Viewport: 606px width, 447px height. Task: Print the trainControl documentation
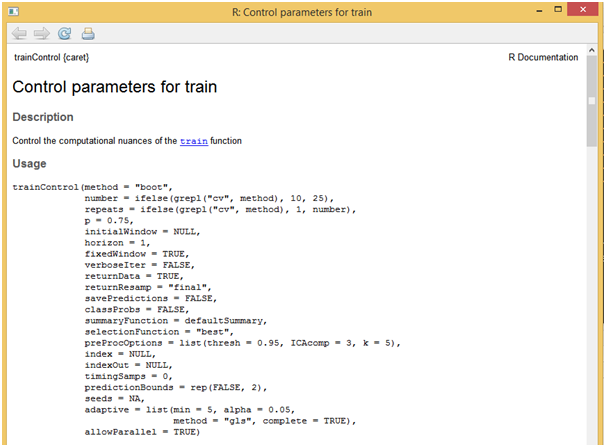tap(88, 33)
